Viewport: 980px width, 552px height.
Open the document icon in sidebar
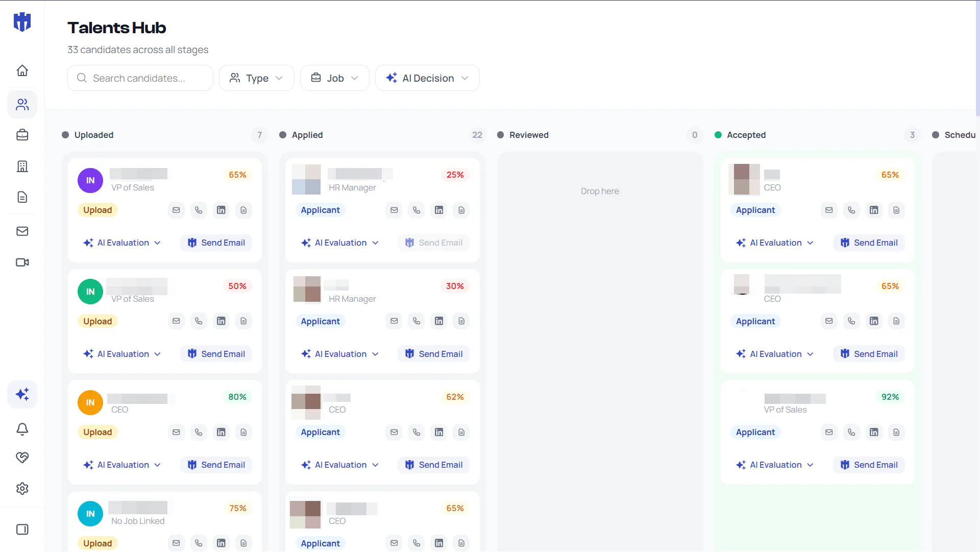click(22, 197)
